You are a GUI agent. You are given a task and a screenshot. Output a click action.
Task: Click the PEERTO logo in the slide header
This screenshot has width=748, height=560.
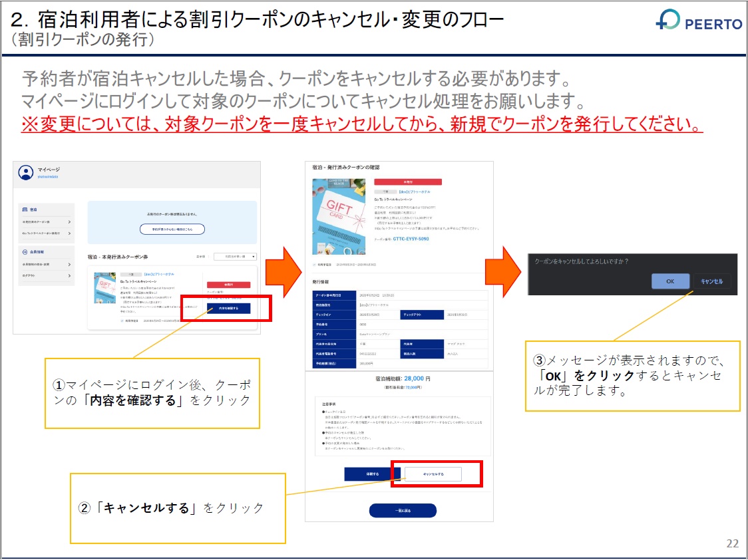pyautogui.click(x=699, y=21)
